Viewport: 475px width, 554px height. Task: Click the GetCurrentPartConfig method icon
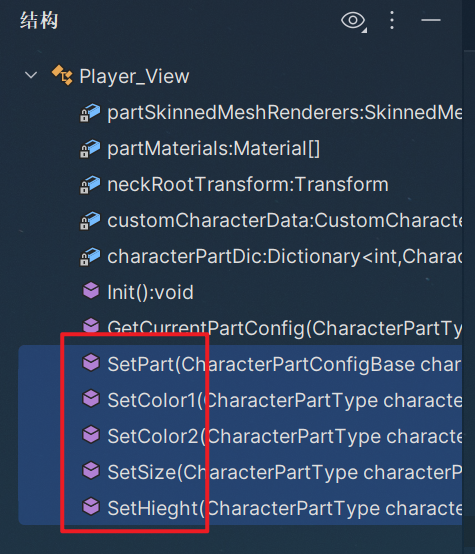[91, 326]
